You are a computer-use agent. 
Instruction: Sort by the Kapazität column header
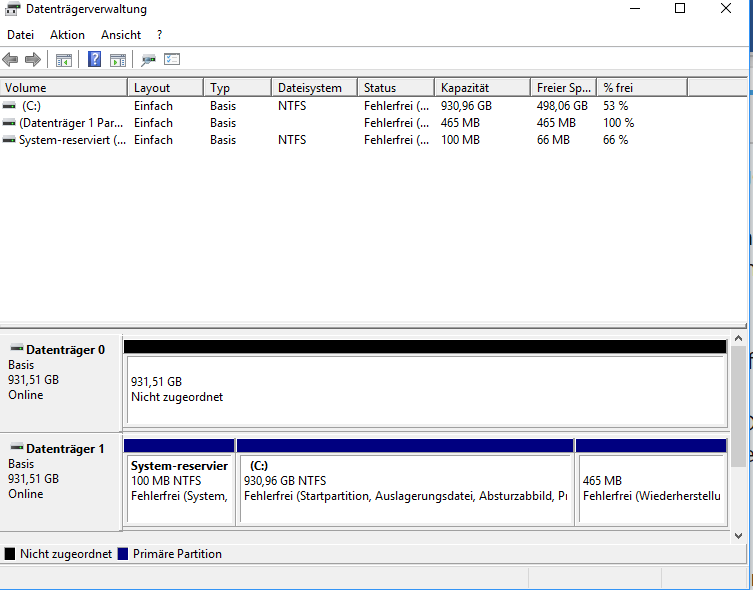[482, 88]
